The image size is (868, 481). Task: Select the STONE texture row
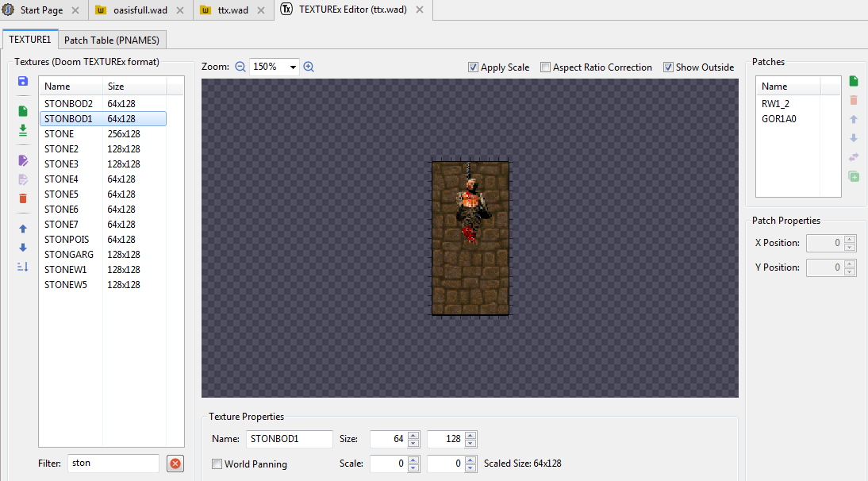(103, 134)
